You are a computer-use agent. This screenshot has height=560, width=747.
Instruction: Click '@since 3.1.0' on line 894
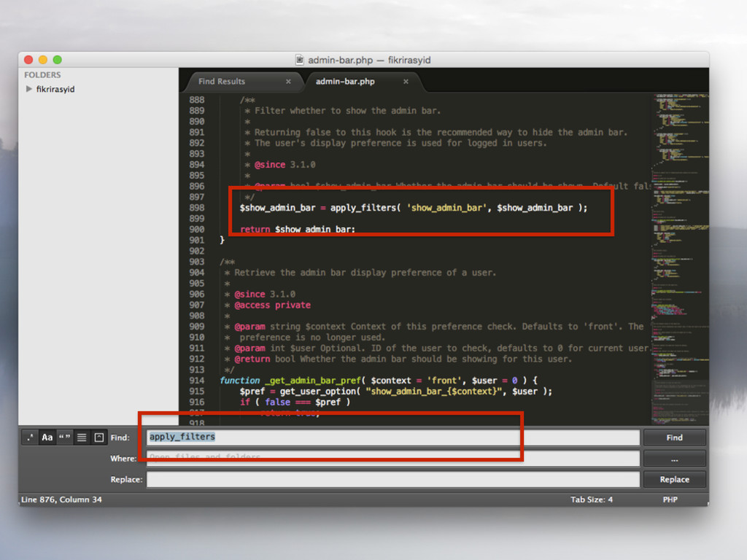(x=285, y=165)
